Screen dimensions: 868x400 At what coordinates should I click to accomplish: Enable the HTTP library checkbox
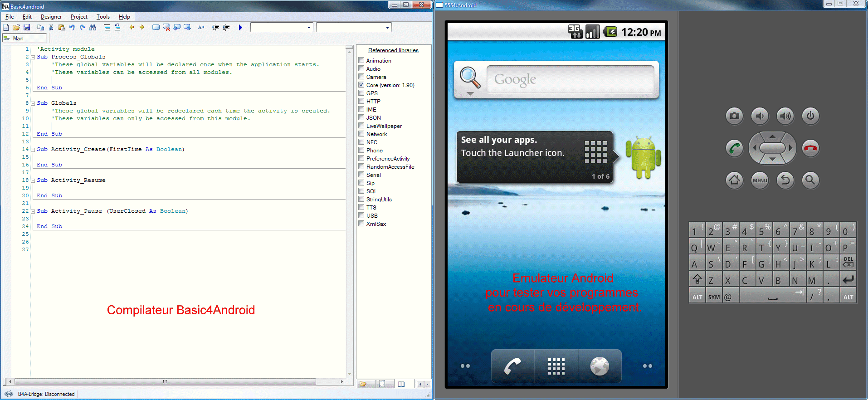click(361, 101)
